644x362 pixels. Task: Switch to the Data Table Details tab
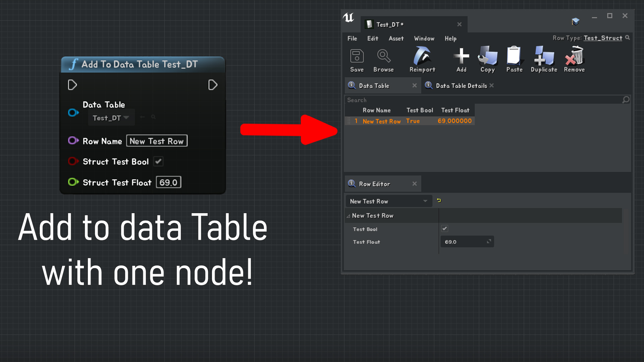click(461, 85)
